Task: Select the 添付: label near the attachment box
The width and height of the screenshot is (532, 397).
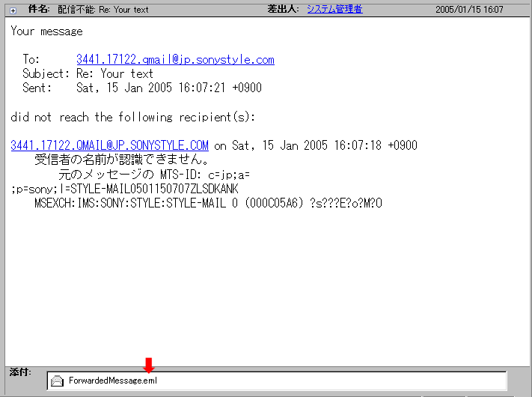Action: click(x=20, y=372)
